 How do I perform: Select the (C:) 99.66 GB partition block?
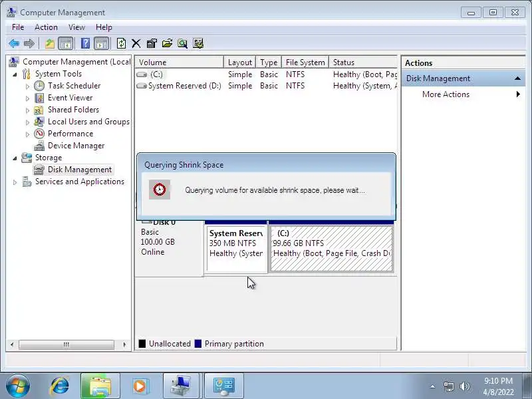point(332,249)
